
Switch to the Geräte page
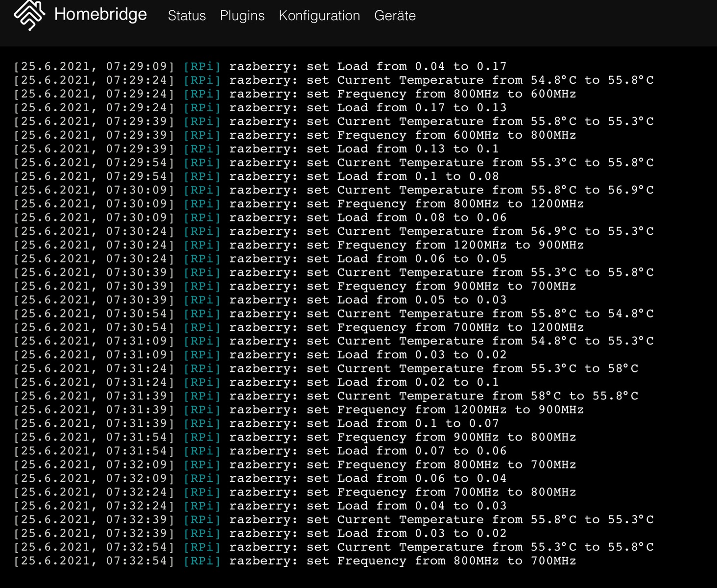(x=395, y=16)
